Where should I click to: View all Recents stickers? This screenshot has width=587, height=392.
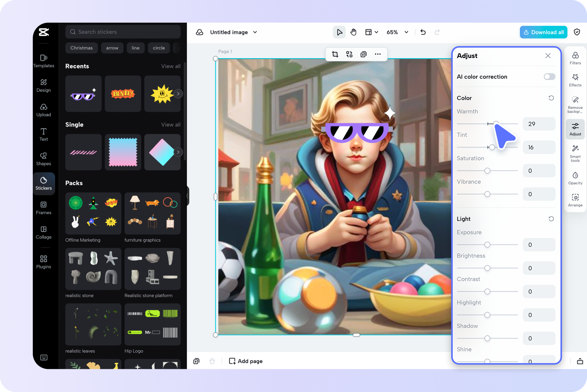click(x=171, y=66)
